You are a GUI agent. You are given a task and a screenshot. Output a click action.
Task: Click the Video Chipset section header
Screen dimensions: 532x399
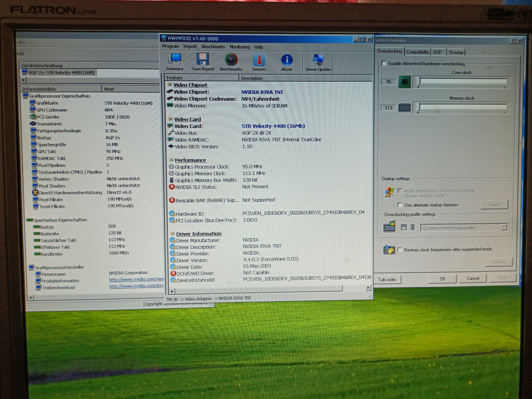point(190,85)
